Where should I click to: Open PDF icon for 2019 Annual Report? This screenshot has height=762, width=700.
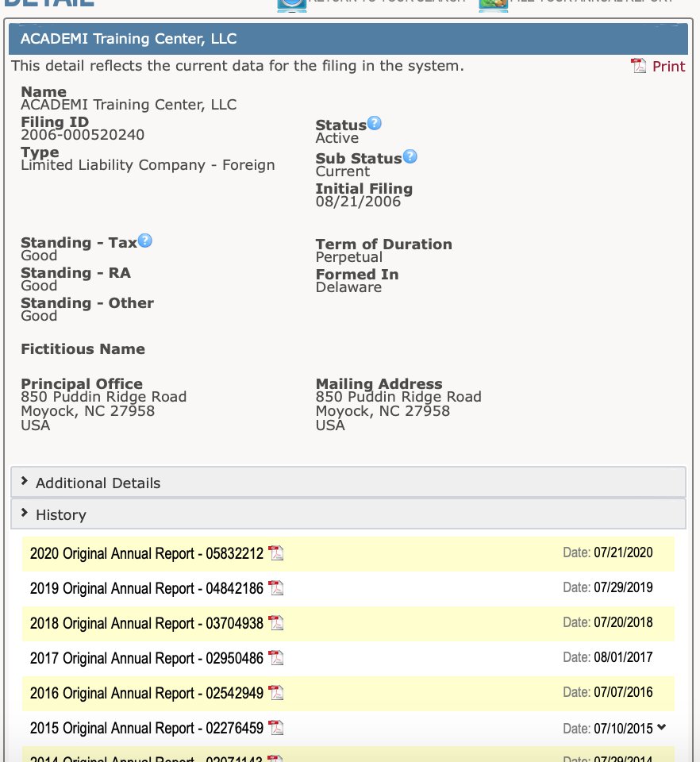276,588
